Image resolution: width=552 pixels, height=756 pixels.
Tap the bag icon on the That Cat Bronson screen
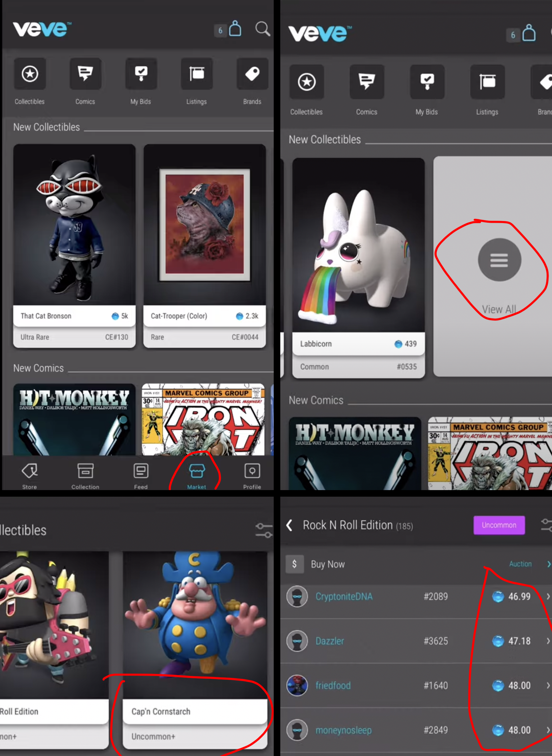pos(235,28)
